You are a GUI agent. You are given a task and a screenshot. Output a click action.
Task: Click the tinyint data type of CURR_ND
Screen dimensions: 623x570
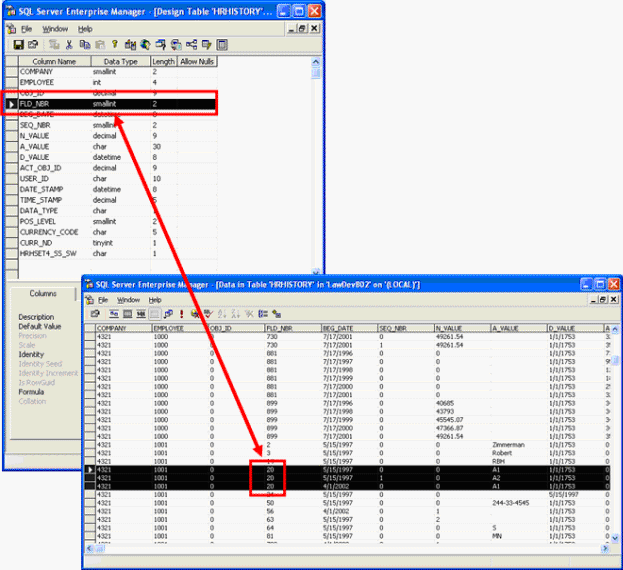click(103, 243)
